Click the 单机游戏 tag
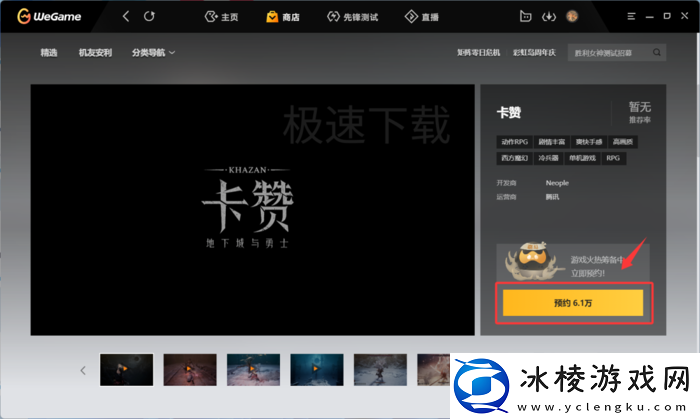The width and height of the screenshot is (700, 419). 582,158
